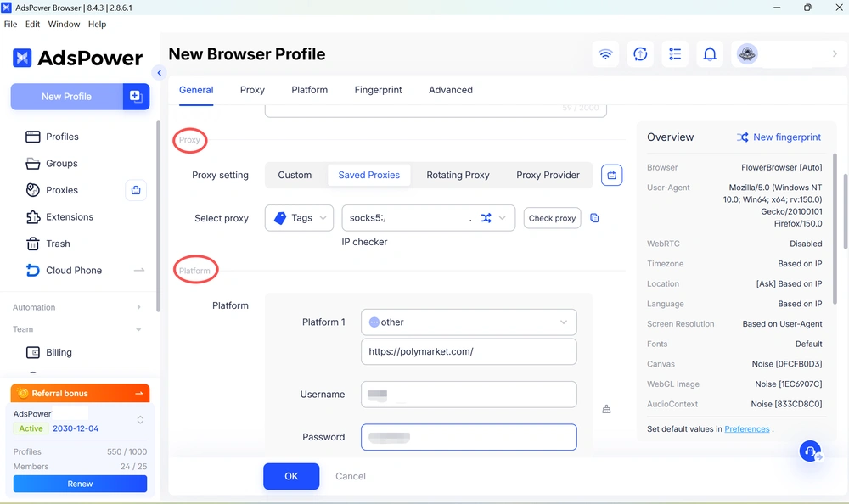The height and width of the screenshot is (504, 849).
Task: Click the main form vertical scrollbar
Action: pyautogui.click(x=844, y=211)
